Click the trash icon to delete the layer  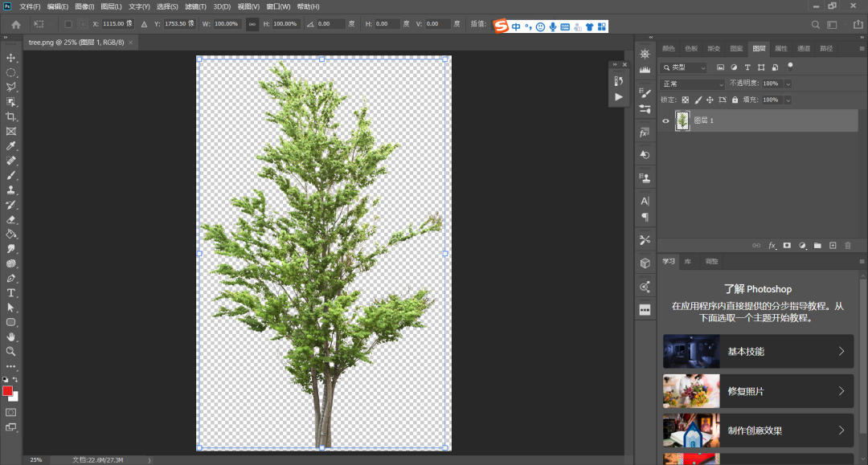pos(848,245)
